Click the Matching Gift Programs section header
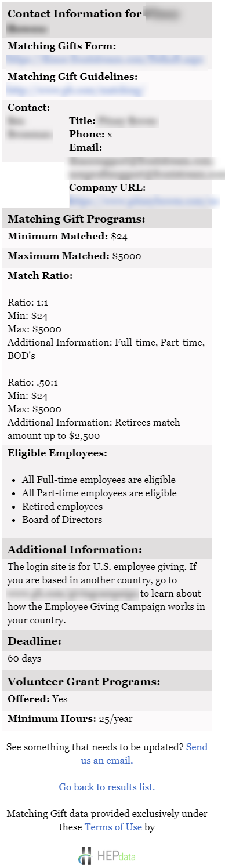 point(107,219)
